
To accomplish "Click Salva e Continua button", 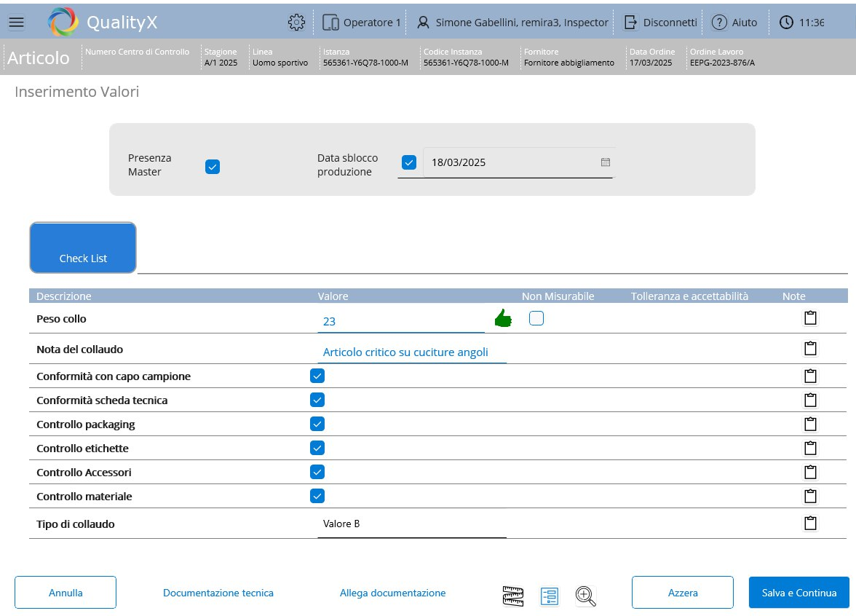I will pyautogui.click(x=798, y=593).
